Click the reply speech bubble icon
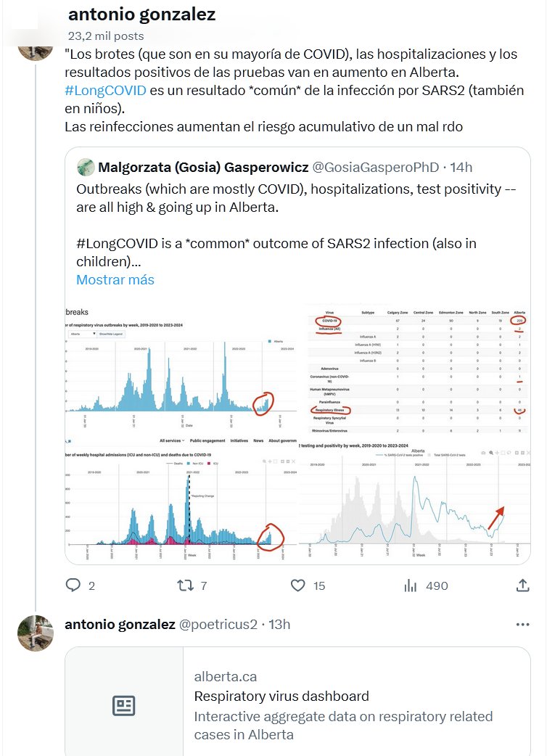 [73, 585]
